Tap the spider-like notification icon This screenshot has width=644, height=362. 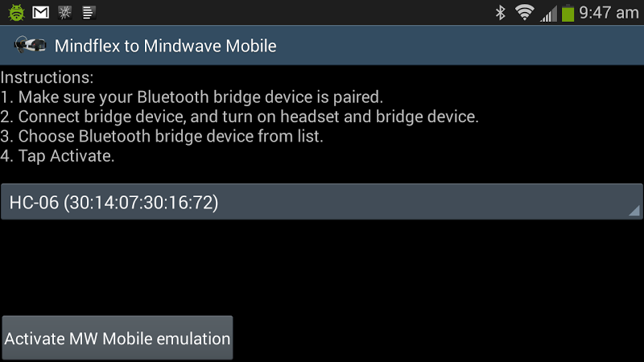coord(64,13)
